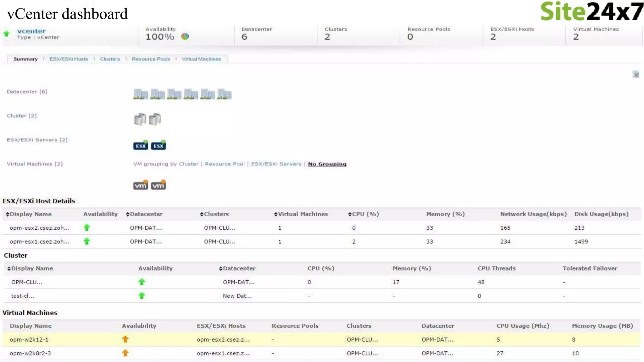Click the fourth datacenter building icon
This screenshot has width=644, height=362.
[x=191, y=94]
